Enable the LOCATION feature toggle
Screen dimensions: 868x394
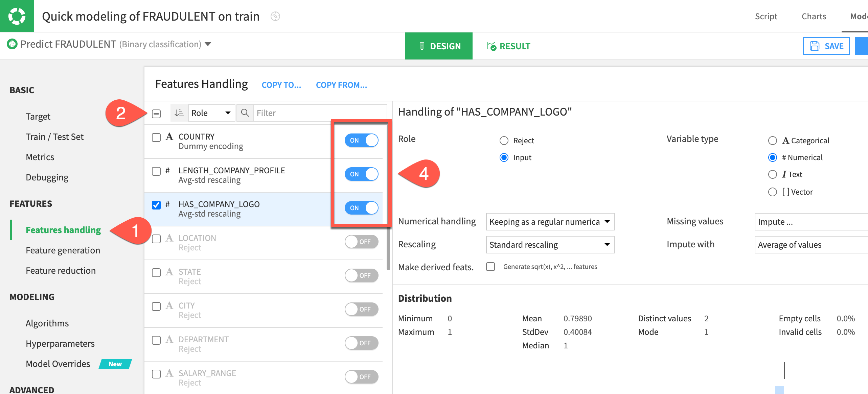click(361, 242)
